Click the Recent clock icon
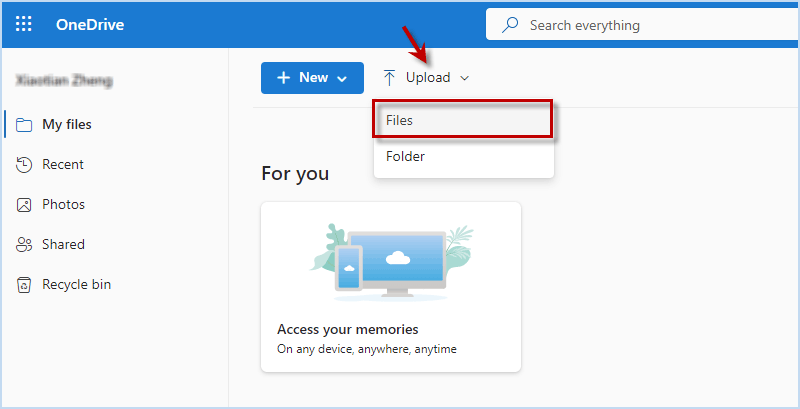The width and height of the screenshot is (800, 409). point(24,165)
